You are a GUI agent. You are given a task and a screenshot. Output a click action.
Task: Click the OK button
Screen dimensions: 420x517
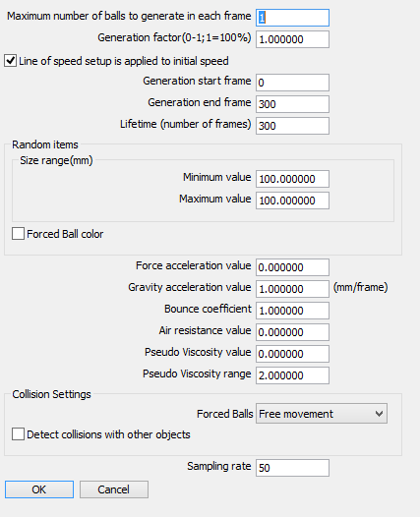tap(39, 489)
